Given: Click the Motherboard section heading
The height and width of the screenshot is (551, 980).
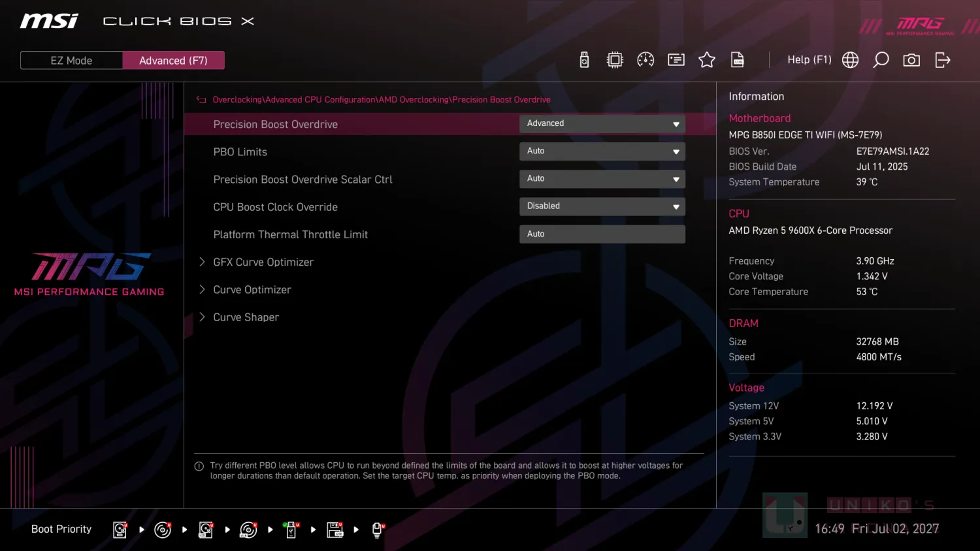Looking at the screenshot, I should point(760,118).
